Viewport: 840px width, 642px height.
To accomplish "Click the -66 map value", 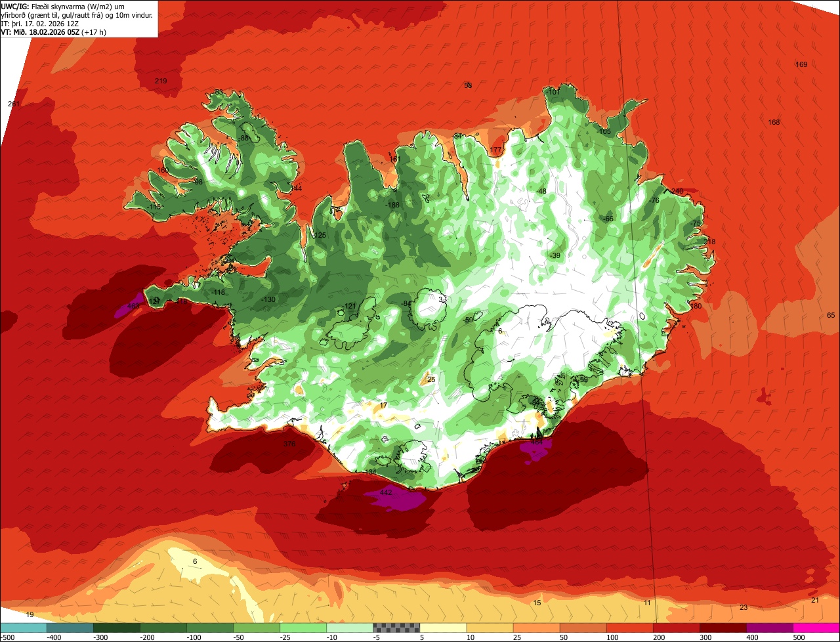I will 608,219.
